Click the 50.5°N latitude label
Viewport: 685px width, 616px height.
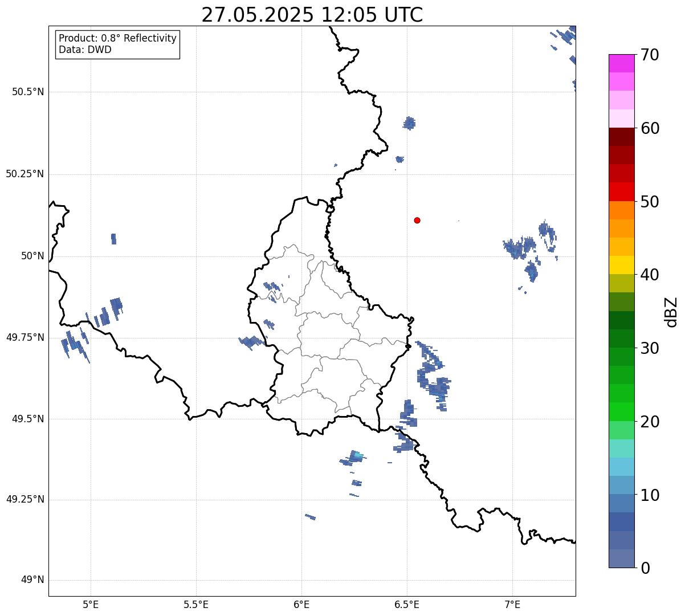point(28,92)
